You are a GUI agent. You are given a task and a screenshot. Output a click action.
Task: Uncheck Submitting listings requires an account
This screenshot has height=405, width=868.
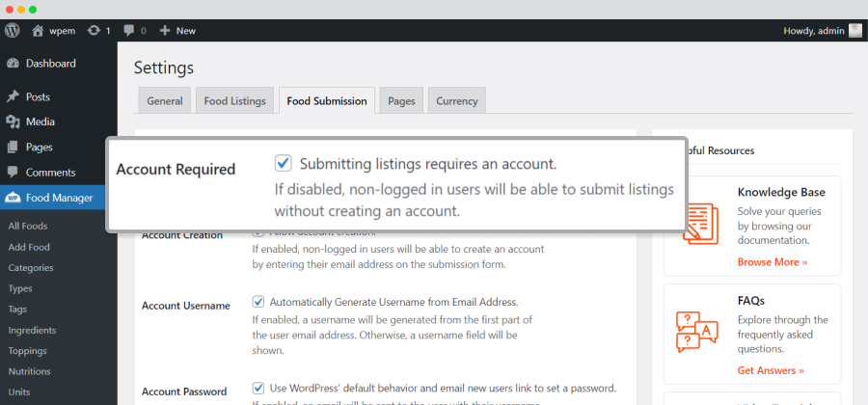click(283, 163)
